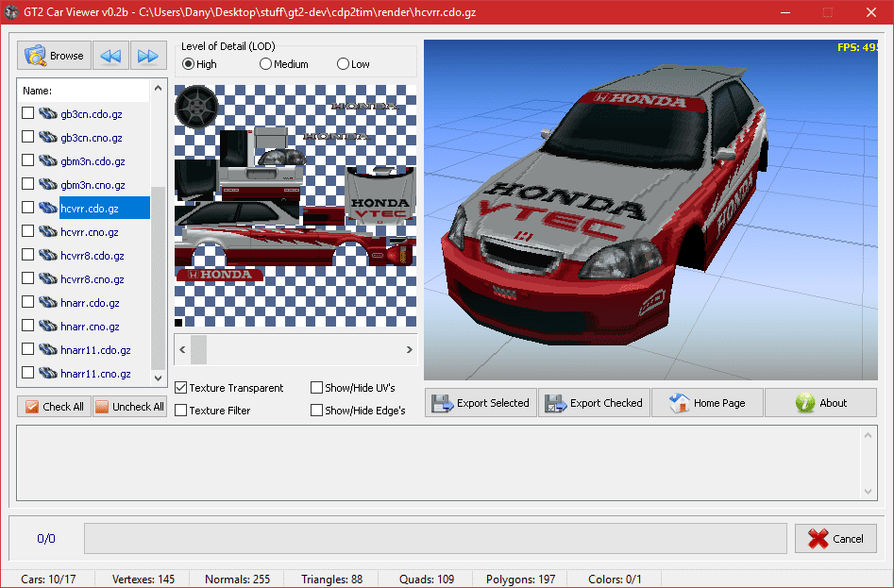Image resolution: width=894 pixels, height=588 pixels.
Task: Go to previous car with rewind arrows
Action: (x=110, y=56)
